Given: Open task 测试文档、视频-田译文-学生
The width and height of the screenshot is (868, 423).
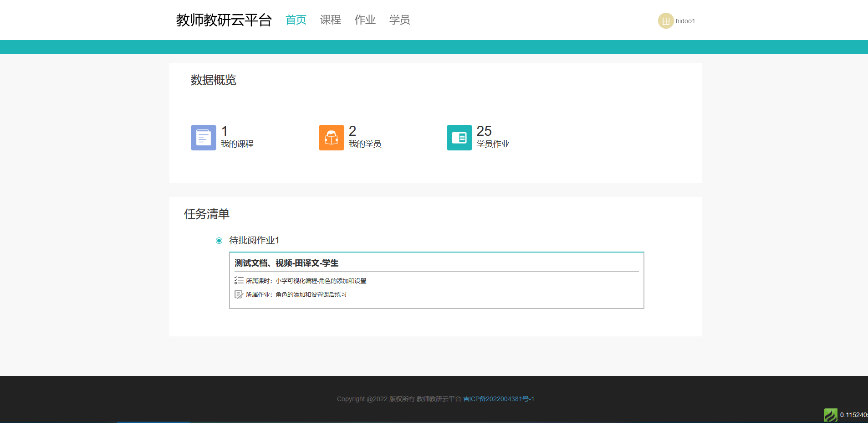Looking at the screenshot, I should point(286,263).
